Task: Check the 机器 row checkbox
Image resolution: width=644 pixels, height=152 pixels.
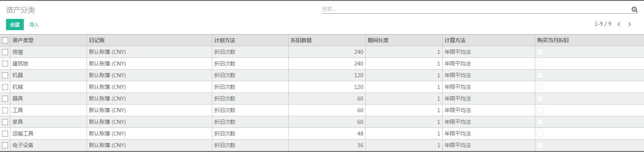Action: 5,75
